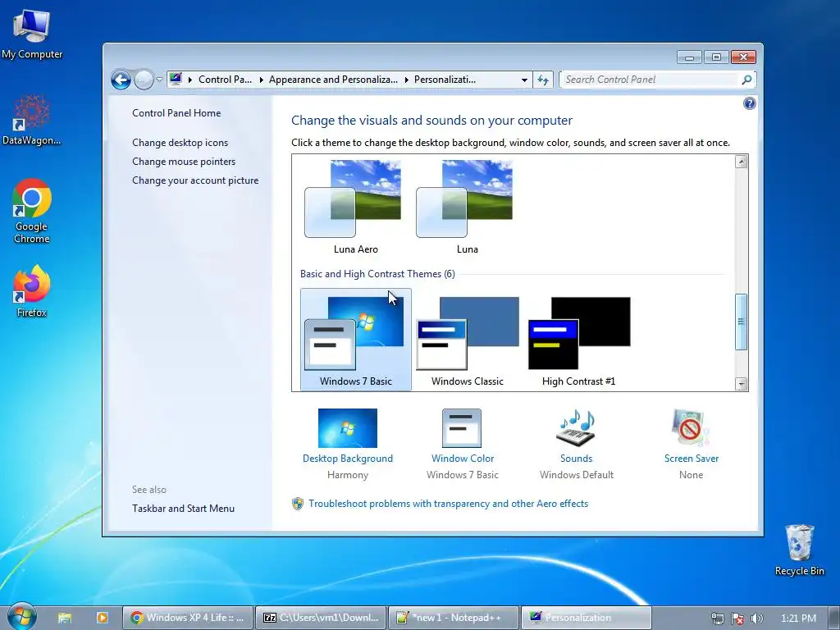Open the Action Center flag icon

(737, 619)
